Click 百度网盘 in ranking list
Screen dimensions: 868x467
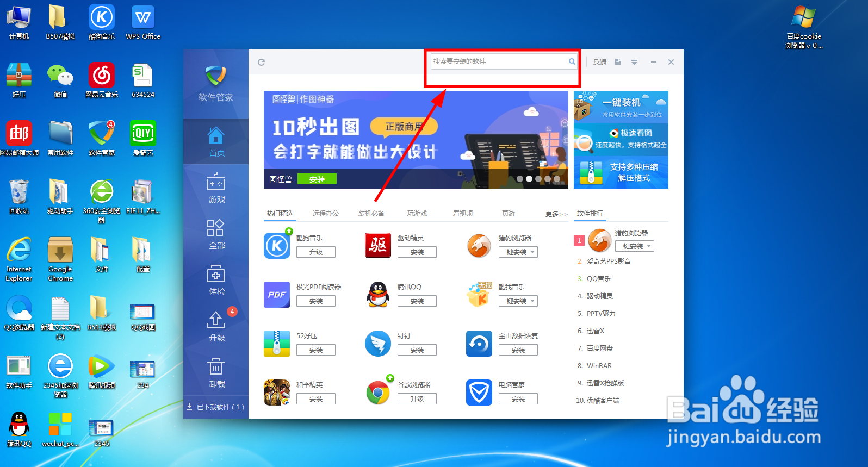(x=600, y=348)
